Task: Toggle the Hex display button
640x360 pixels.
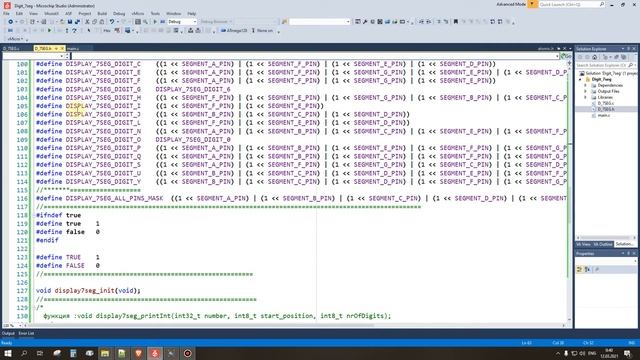Action: tap(107, 31)
